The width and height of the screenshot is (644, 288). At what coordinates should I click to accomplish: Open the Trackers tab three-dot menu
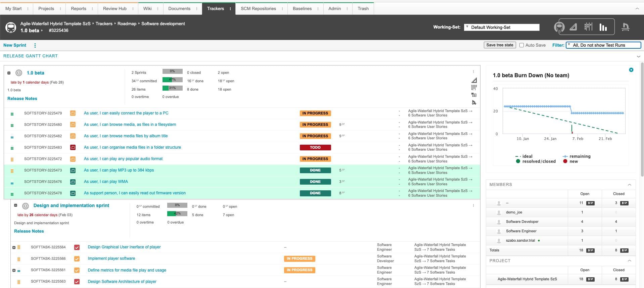[230, 9]
